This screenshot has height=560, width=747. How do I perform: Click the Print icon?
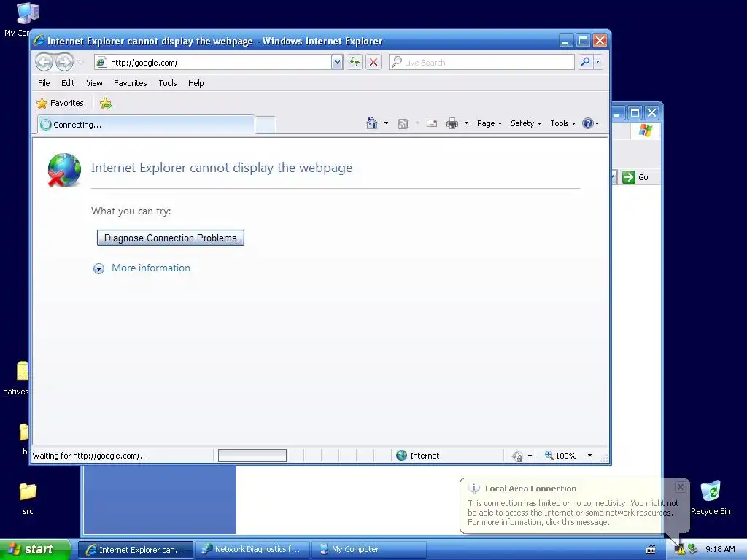tap(452, 124)
